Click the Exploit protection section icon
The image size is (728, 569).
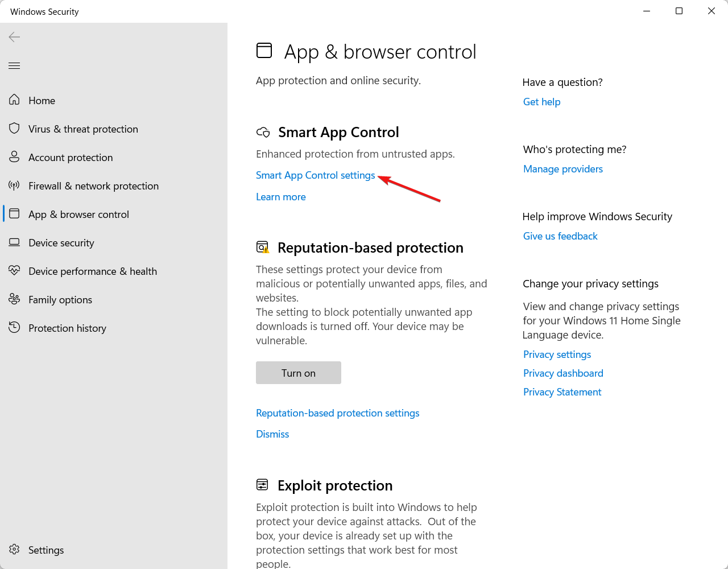pyautogui.click(x=262, y=485)
